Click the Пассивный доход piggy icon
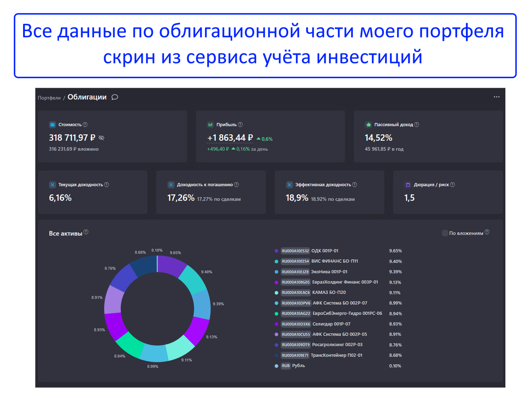Image resolution: width=532 pixels, height=398 pixels. pos(368,125)
